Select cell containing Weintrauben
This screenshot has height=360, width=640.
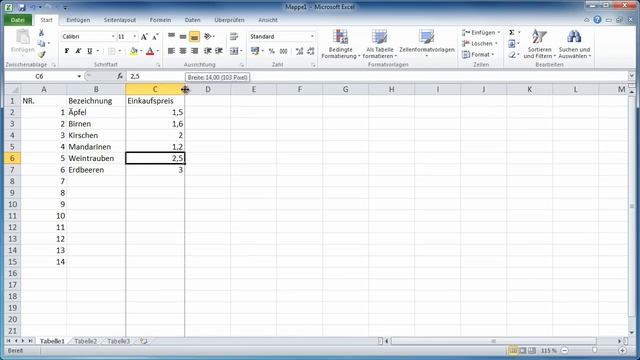pos(96,158)
